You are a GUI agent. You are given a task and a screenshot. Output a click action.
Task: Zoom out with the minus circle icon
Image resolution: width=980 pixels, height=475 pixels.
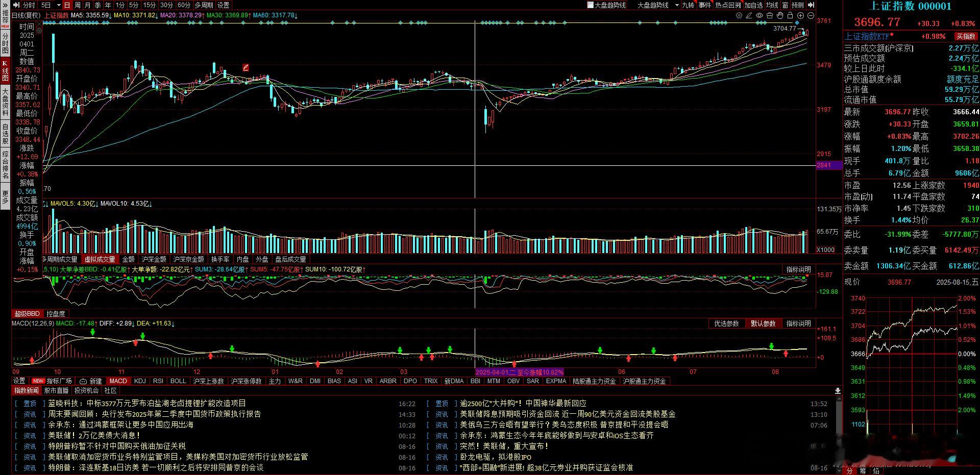(x=811, y=16)
